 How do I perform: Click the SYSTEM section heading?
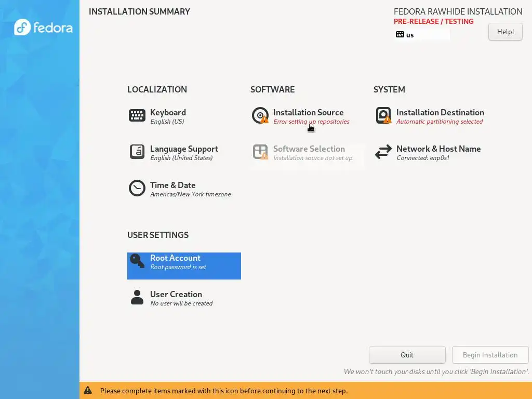click(389, 89)
